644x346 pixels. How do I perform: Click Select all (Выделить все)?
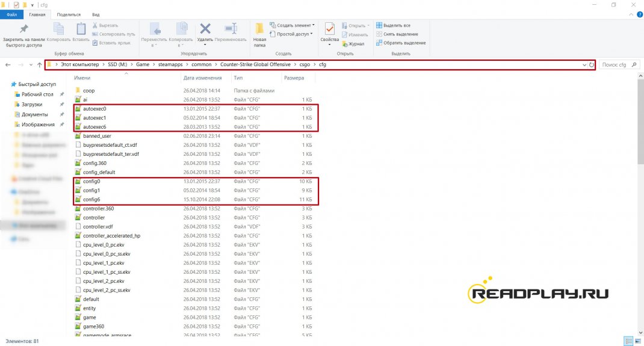393,25
